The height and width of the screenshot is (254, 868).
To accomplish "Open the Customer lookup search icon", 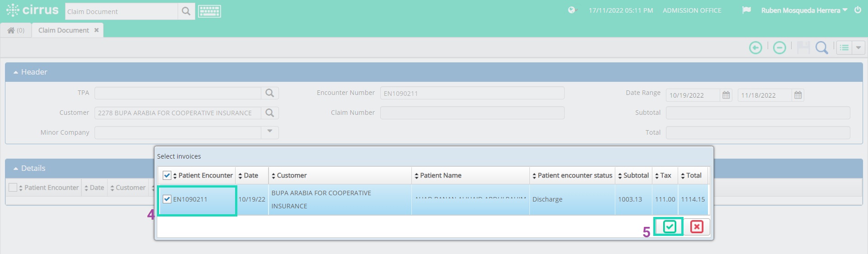I will [x=270, y=113].
